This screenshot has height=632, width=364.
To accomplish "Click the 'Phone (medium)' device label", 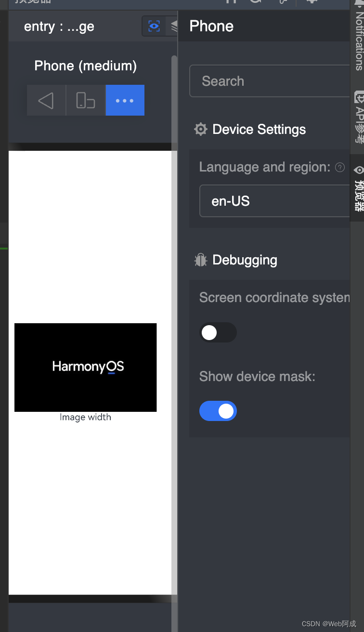I will click(x=86, y=66).
